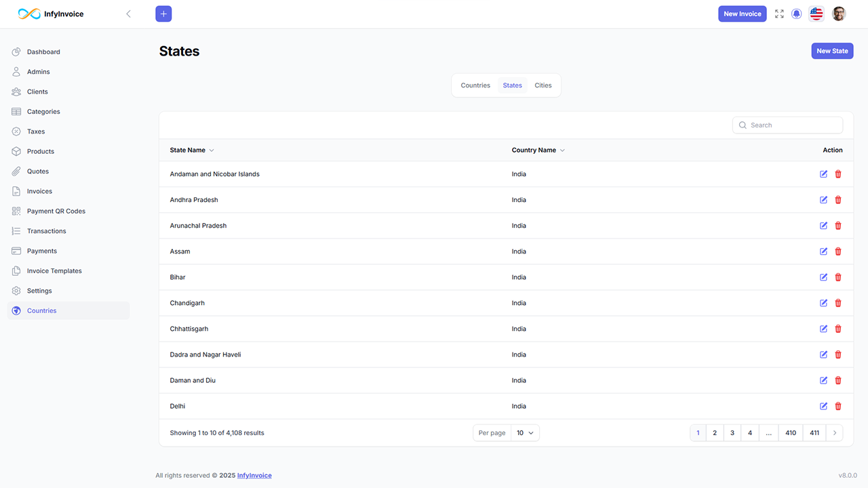Screen dimensions: 868x488
Task: Select Admins in the sidebar
Action: pyautogui.click(x=39, y=71)
